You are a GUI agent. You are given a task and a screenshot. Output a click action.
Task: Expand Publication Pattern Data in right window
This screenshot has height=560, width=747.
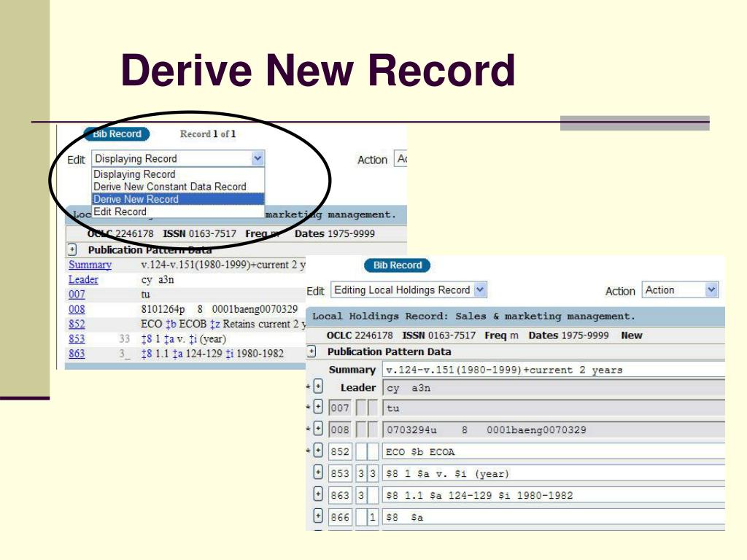click(311, 351)
